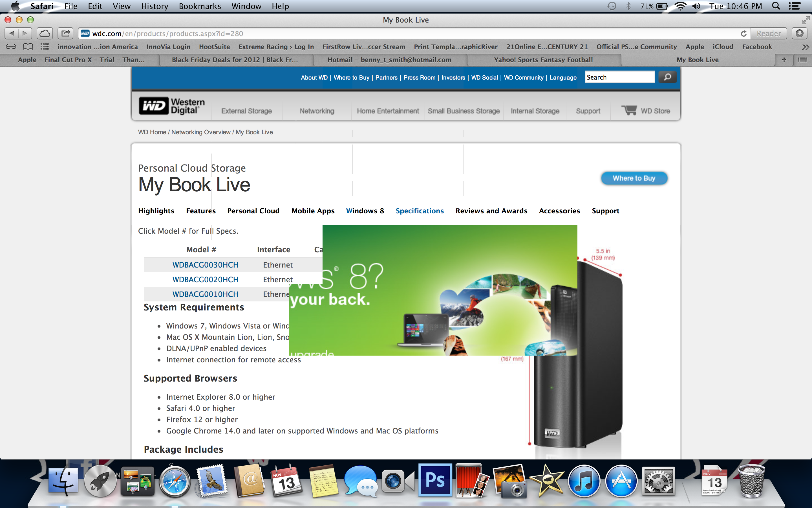Switch to the Hotmail tab

pyautogui.click(x=390, y=60)
